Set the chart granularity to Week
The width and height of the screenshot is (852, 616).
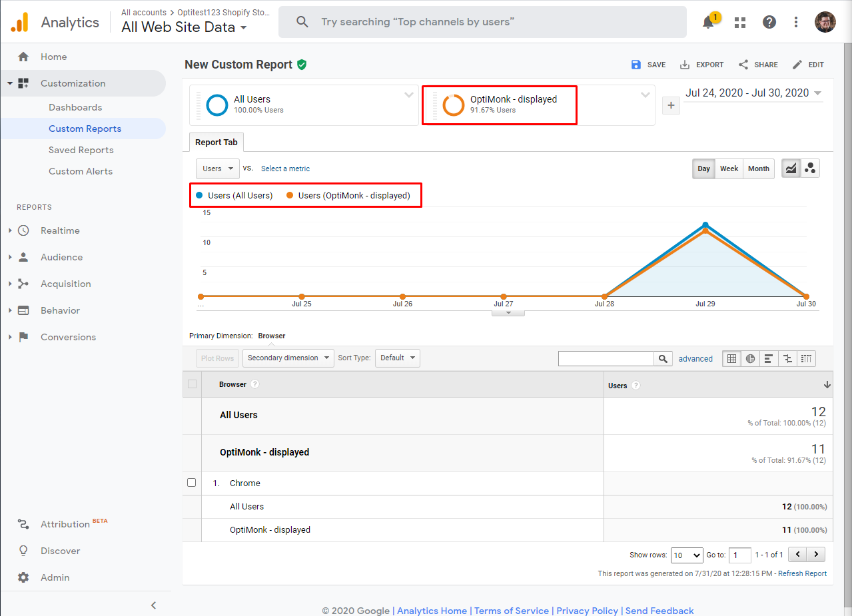click(729, 168)
